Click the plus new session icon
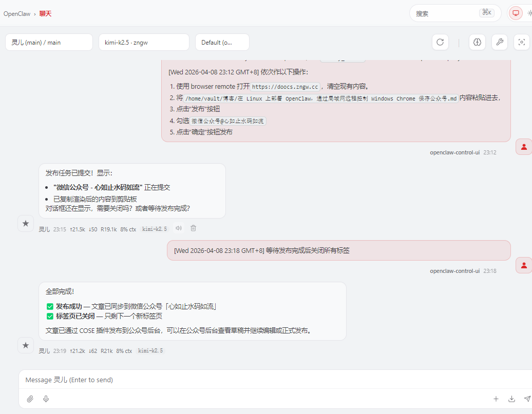The width and height of the screenshot is (532, 414). 496,399
